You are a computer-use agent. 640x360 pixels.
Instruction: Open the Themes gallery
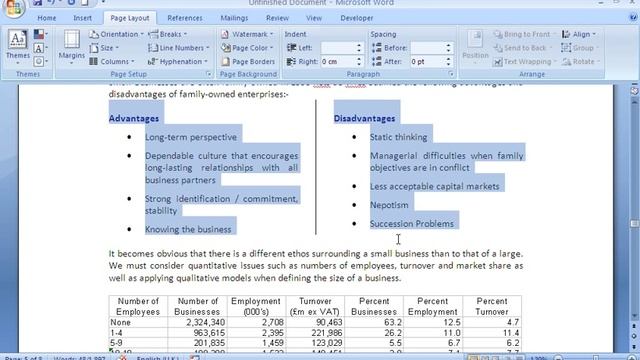18,47
